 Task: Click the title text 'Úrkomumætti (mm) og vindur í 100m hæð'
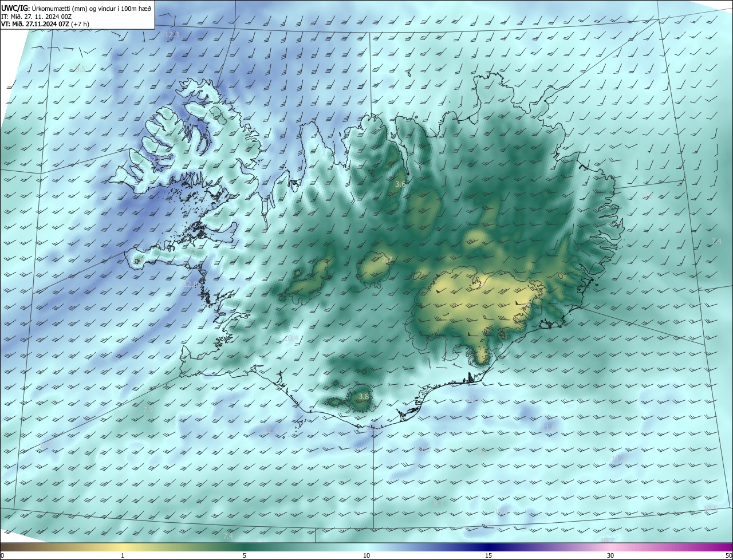tap(92, 8)
